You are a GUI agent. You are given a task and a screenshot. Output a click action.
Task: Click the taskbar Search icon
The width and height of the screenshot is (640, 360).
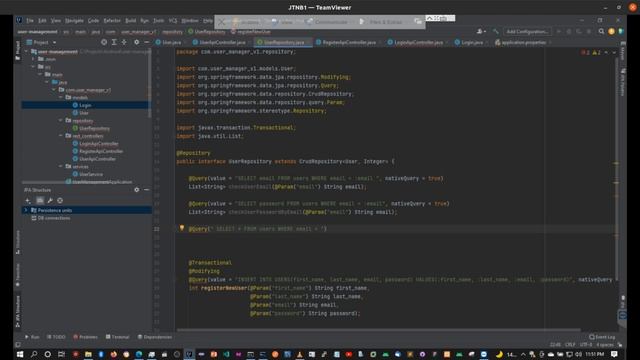point(34,354)
